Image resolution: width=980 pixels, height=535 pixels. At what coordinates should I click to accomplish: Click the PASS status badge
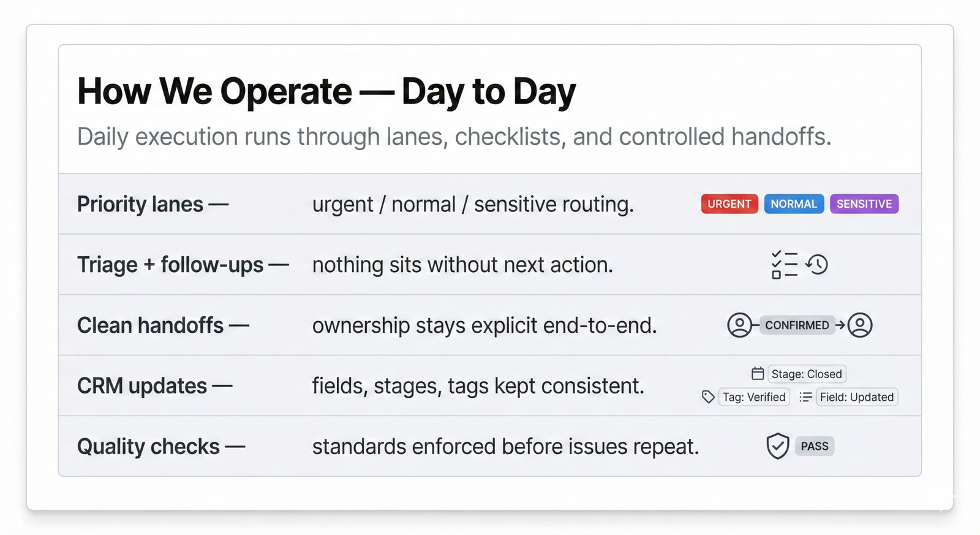(814, 446)
